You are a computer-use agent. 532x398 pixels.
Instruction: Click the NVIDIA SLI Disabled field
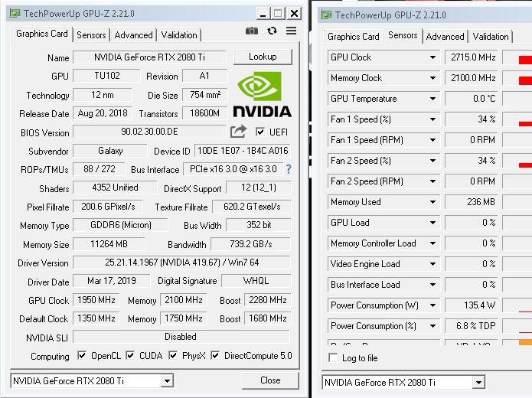click(181, 337)
